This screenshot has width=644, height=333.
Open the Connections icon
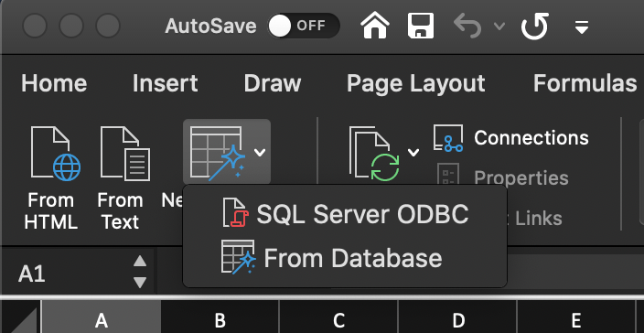448,138
